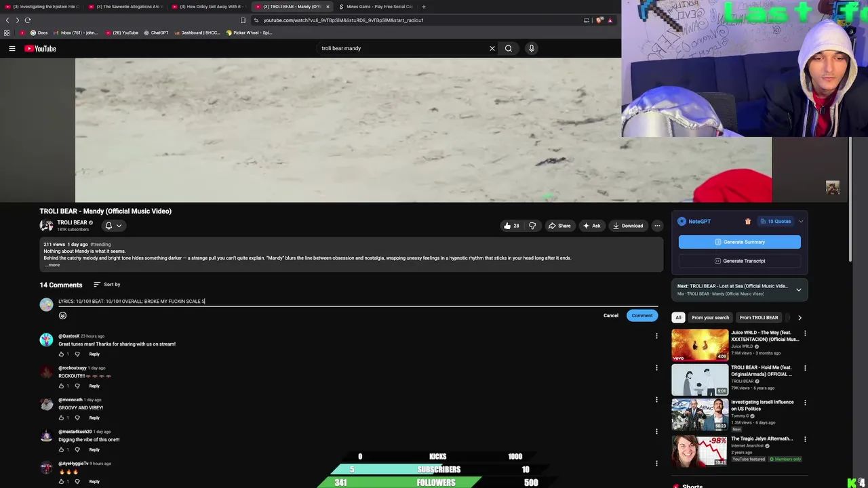This screenshot has width=868, height=488.
Task: Share the video
Action: click(x=559, y=226)
